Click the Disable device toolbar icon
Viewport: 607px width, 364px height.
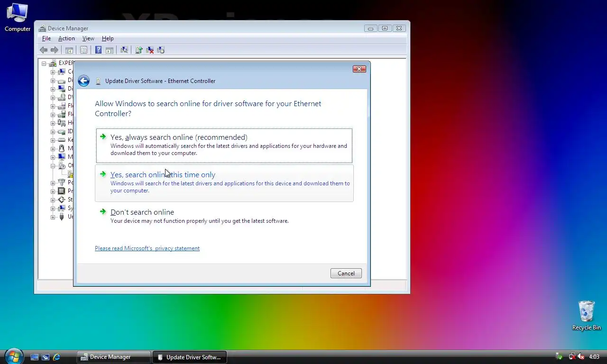pyautogui.click(x=161, y=50)
